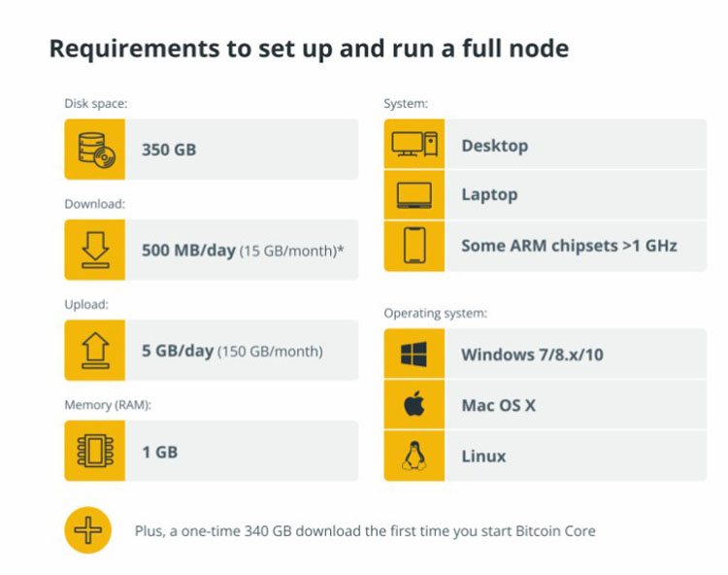Image resolution: width=728 pixels, height=575 pixels.
Task: Click the disk space database icon
Action: tap(95, 150)
